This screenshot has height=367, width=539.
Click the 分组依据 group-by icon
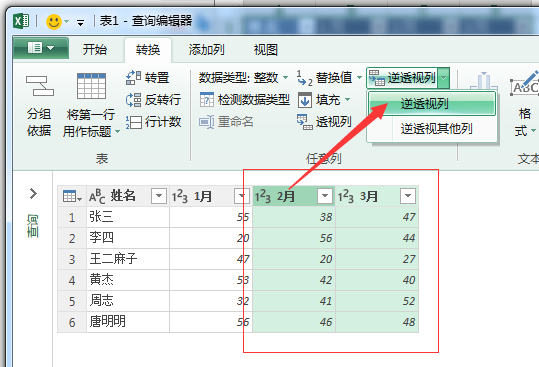[x=40, y=86]
